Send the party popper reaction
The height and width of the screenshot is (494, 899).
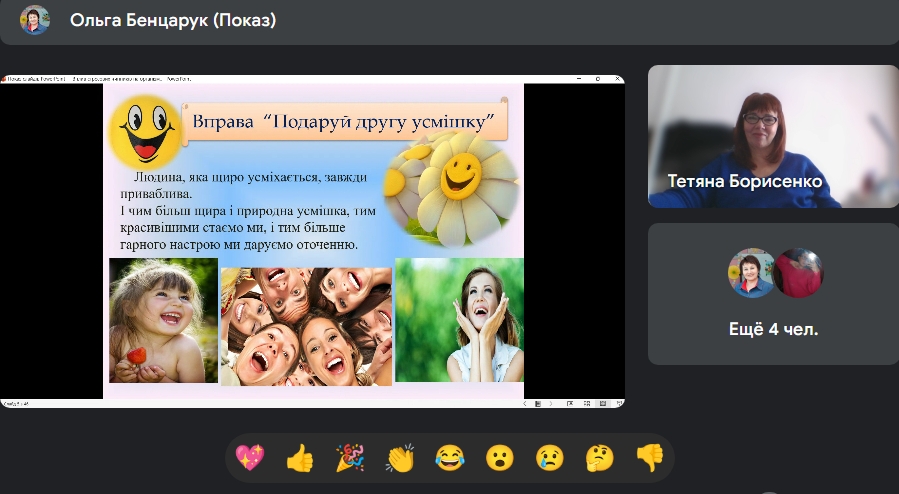pyautogui.click(x=349, y=458)
